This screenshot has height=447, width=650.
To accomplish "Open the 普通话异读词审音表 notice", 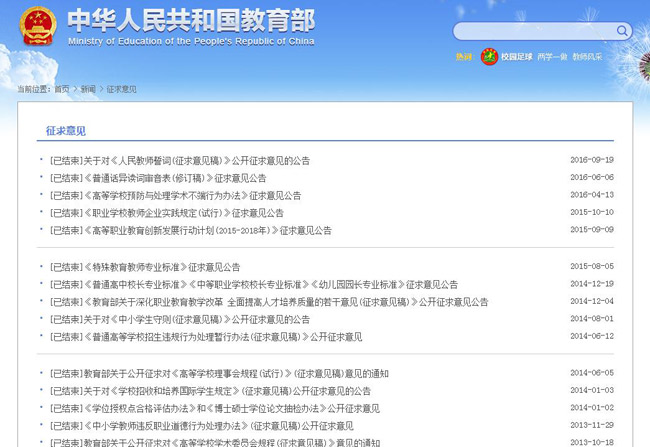I will 158,178.
